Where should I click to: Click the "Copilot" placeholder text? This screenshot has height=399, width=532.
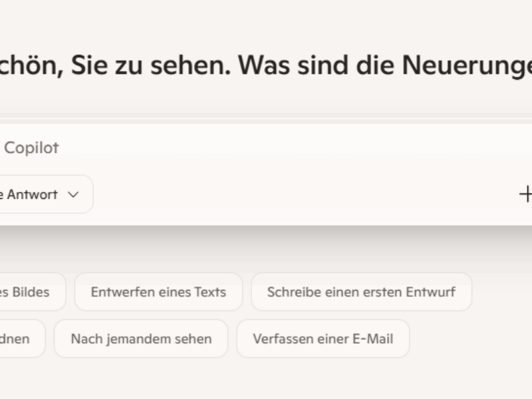tap(31, 148)
